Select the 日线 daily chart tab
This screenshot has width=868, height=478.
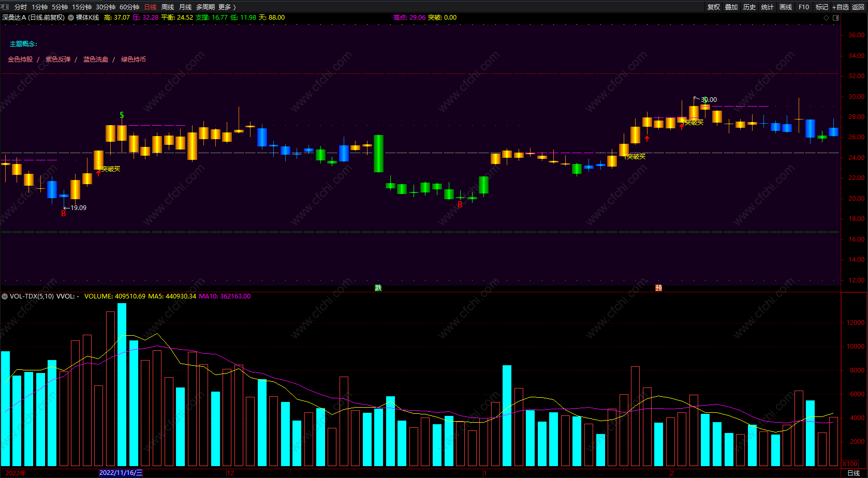point(150,7)
